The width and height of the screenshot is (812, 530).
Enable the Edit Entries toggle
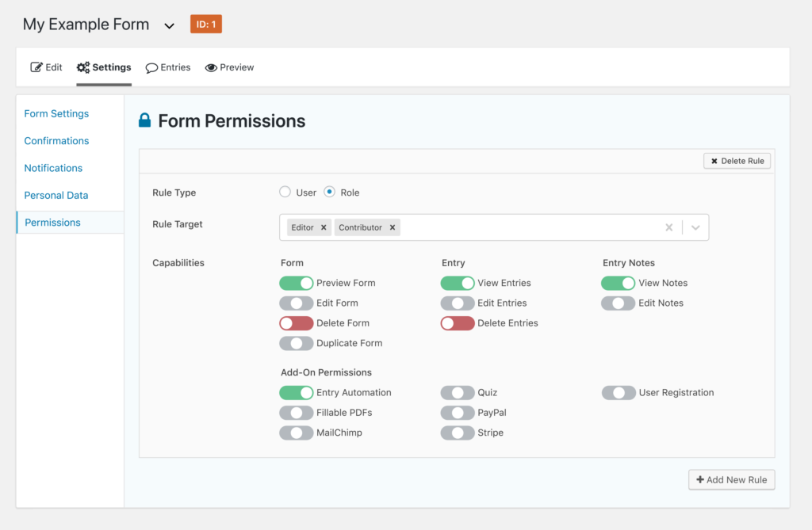[x=457, y=303]
